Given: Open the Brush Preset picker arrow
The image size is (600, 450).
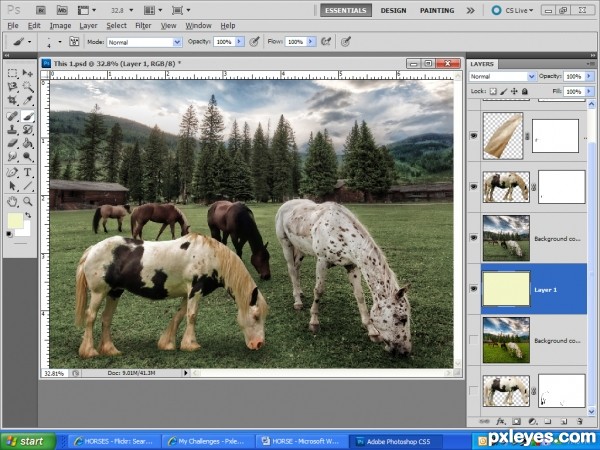Looking at the screenshot, I should pos(60,42).
